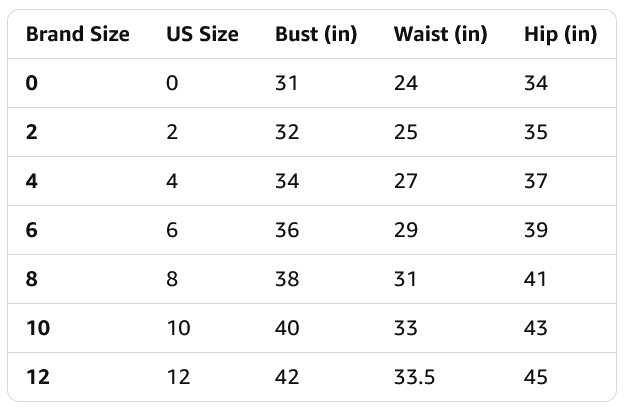Select waist measurement 27

click(406, 181)
